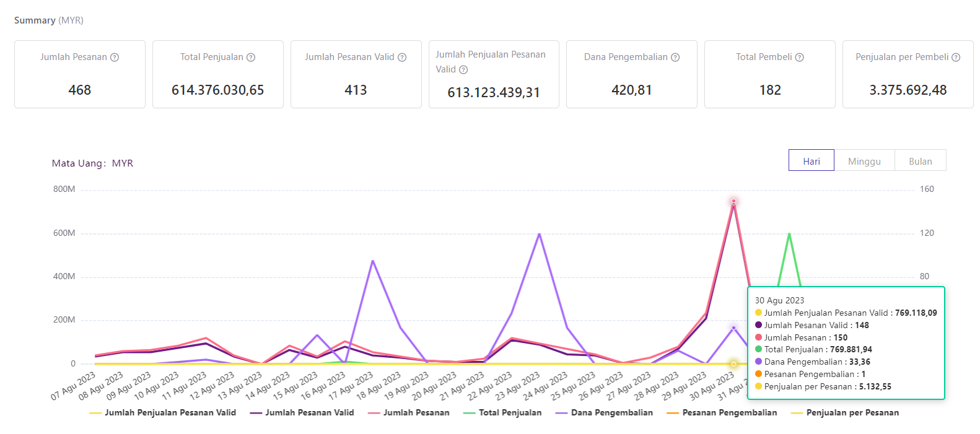
Task: Click help icon beside Jumlah Pesanan Valid
Action: click(x=402, y=58)
